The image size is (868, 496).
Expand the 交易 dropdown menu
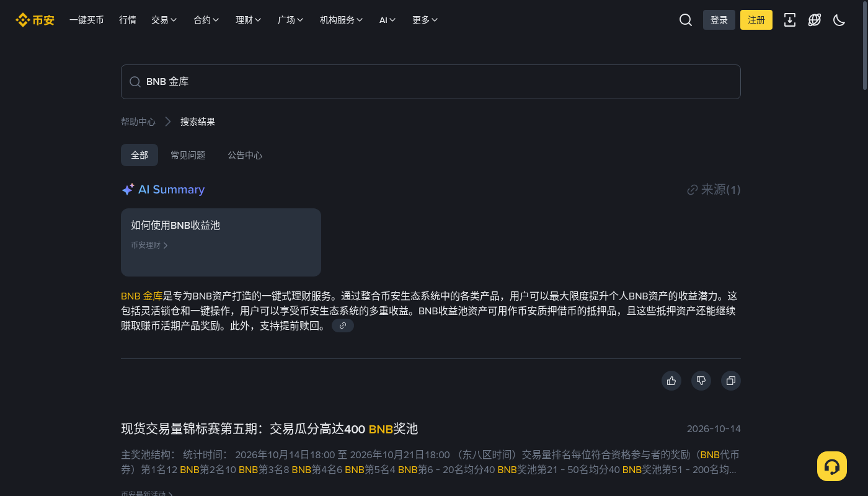164,20
